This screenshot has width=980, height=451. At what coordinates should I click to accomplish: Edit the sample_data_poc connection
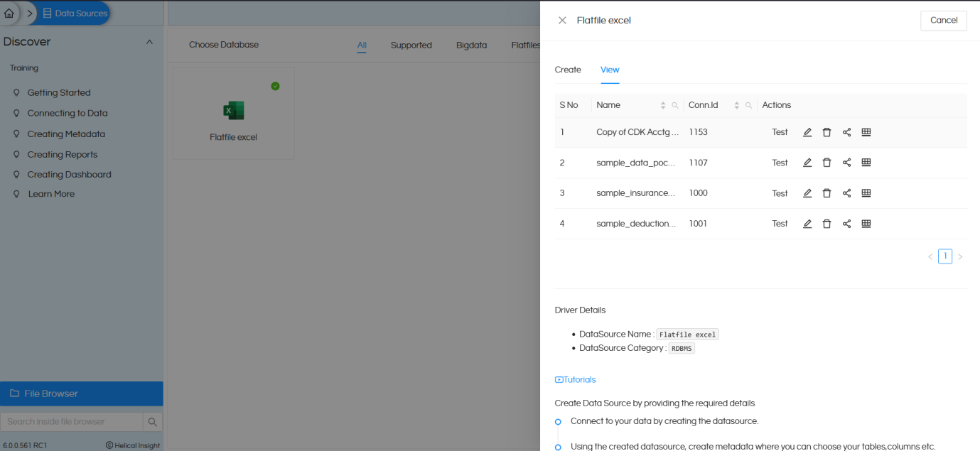[807, 163]
